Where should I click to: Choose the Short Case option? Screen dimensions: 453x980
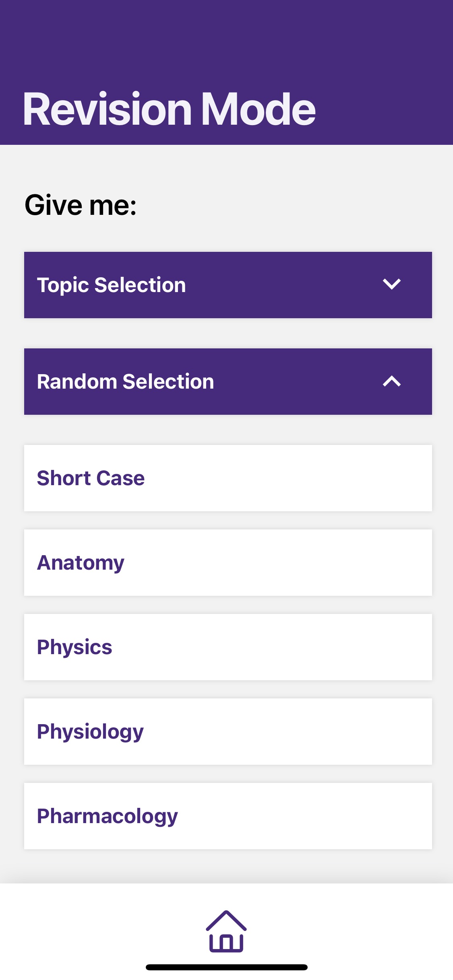click(228, 478)
